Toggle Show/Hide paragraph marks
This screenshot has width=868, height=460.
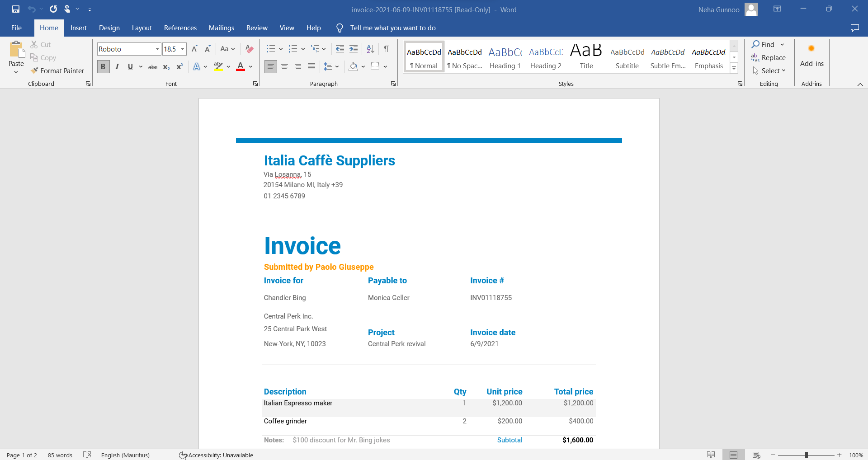[387, 49]
